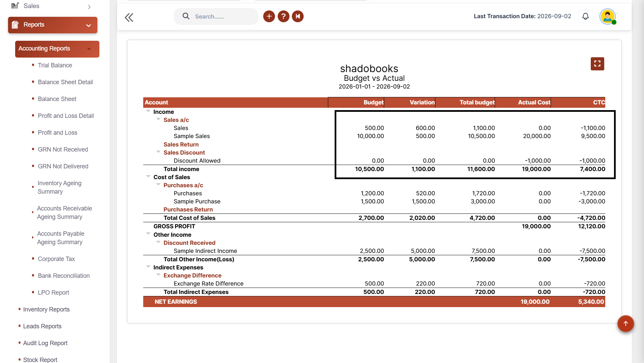Open Corporate Tax report

click(x=56, y=259)
